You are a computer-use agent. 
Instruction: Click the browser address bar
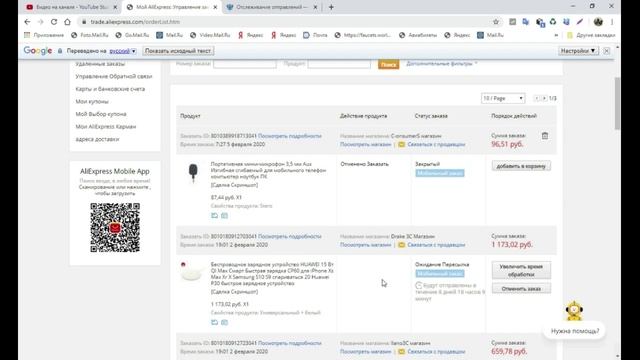click(286, 22)
